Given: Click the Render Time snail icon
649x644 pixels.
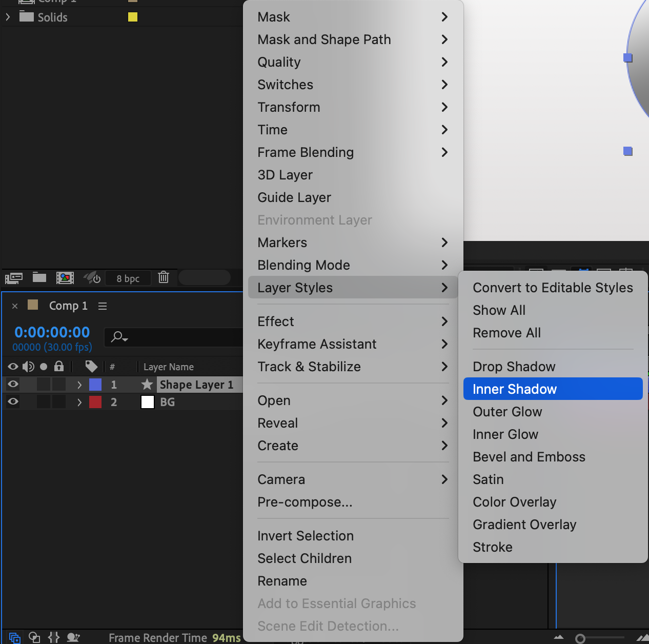Looking at the screenshot, I should tap(73, 637).
